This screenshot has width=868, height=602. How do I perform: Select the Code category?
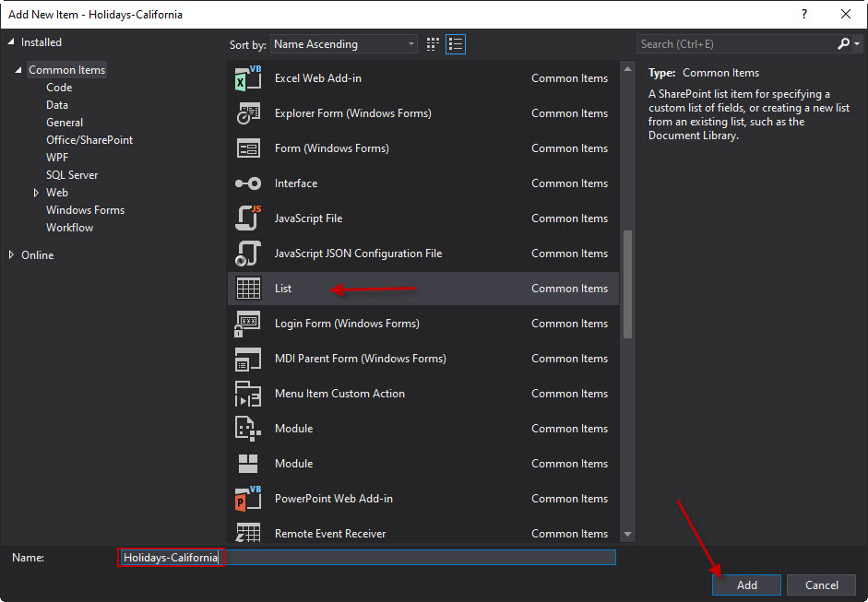coord(59,88)
